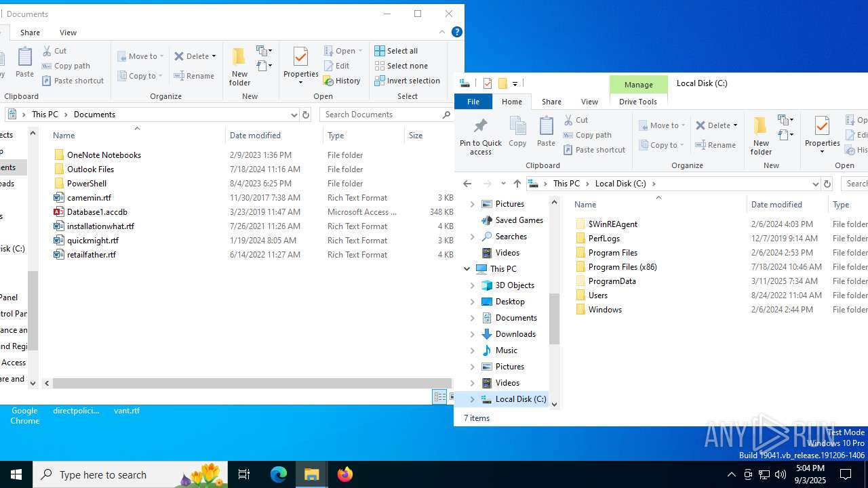Select the Users folder in Local Disk

click(x=597, y=296)
